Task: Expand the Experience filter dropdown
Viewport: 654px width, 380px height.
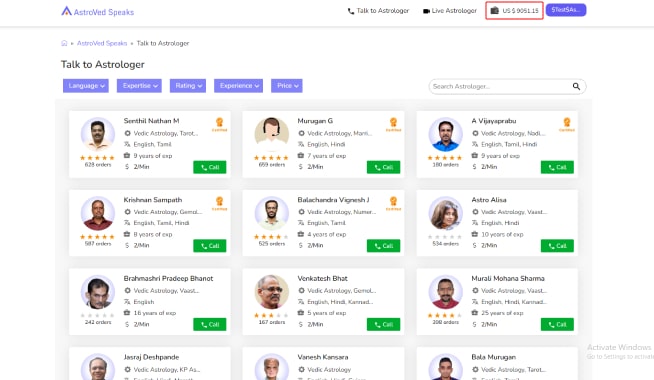Action: pyautogui.click(x=239, y=86)
